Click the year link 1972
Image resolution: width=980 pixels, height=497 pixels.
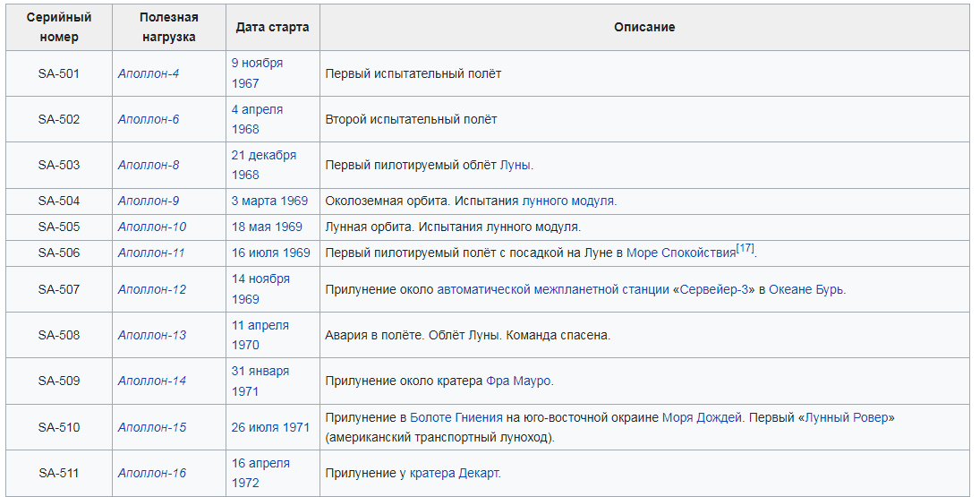coord(245,484)
